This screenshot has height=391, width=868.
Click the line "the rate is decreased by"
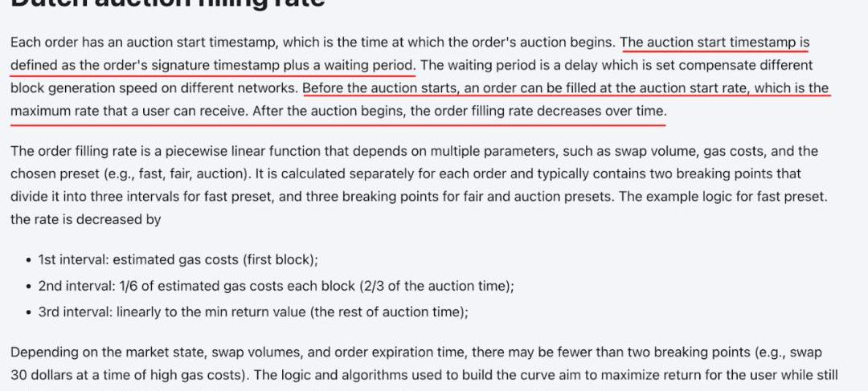click(x=86, y=219)
